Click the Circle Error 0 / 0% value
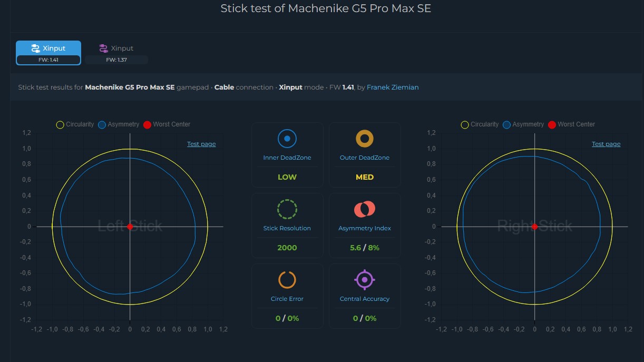 coord(287,318)
